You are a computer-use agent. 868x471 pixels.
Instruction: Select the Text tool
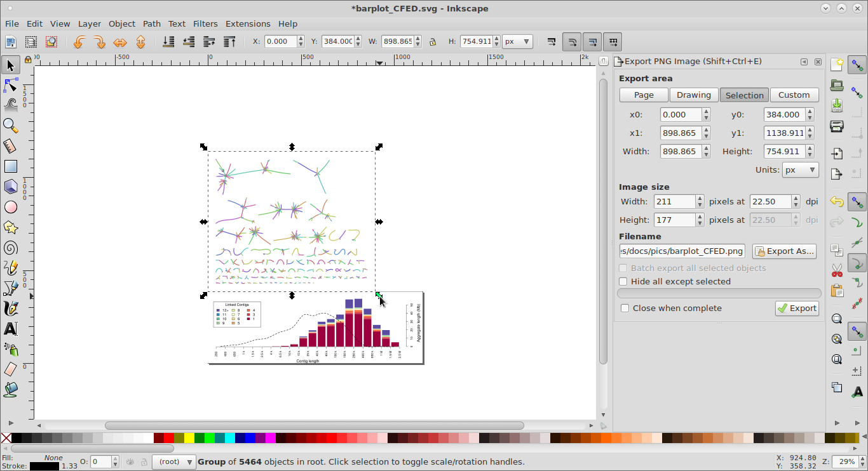coord(11,329)
